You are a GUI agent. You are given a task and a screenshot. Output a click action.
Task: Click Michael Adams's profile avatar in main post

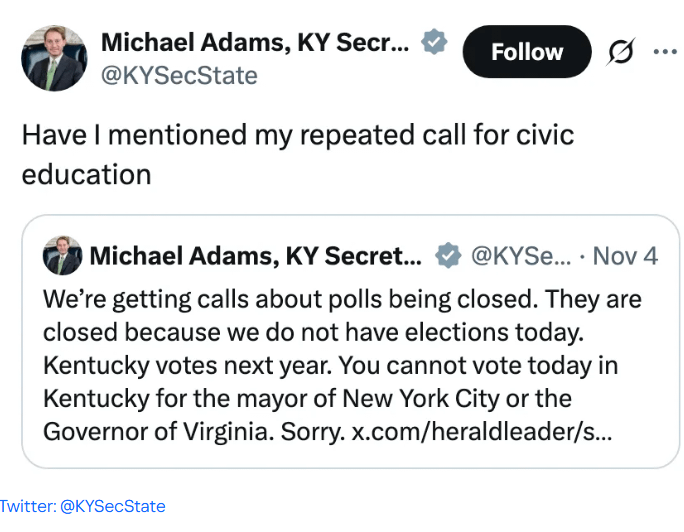point(54,58)
